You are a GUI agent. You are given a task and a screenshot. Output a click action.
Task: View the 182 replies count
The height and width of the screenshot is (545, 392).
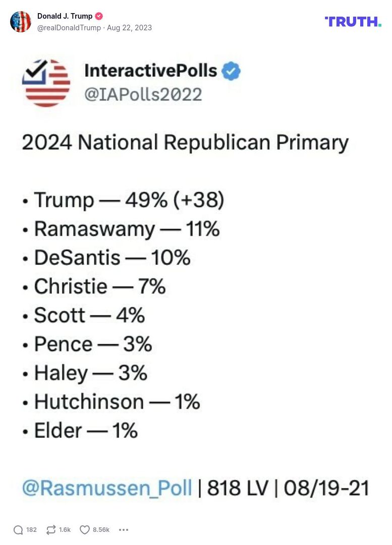pos(31,530)
